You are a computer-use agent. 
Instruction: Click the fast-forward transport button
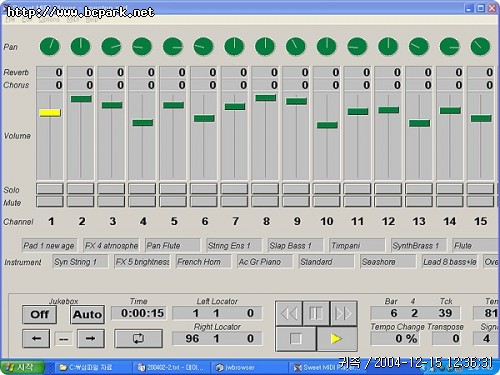tap(344, 313)
